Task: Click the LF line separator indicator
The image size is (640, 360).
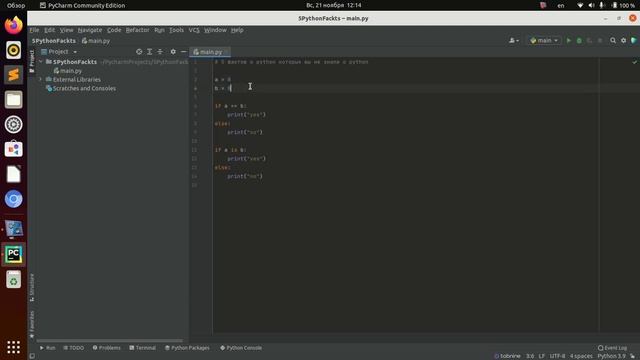Action: point(542,356)
